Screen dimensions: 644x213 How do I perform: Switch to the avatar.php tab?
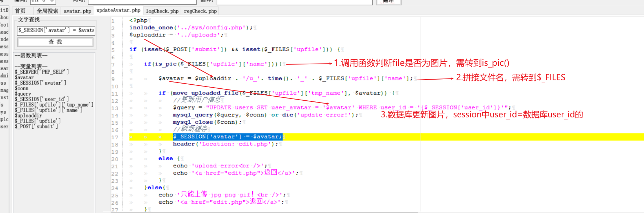(x=78, y=11)
